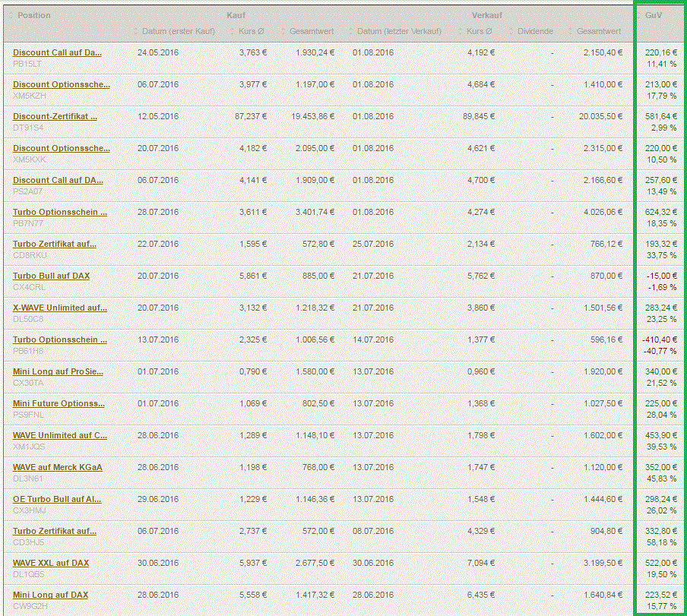Sort by Kauf Kurs Ø arrows

click(x=233, y=32)
